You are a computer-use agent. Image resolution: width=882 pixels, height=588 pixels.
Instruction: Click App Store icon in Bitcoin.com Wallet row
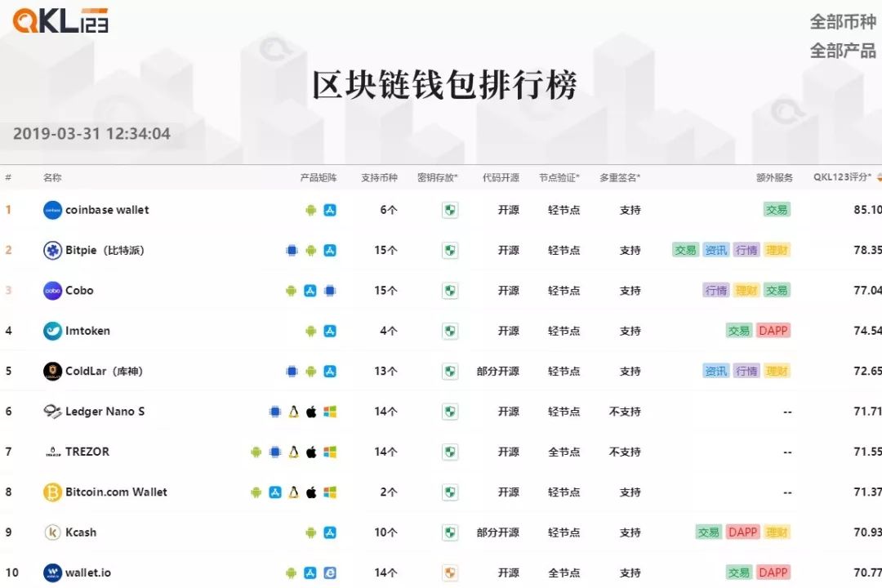(275, 492)
